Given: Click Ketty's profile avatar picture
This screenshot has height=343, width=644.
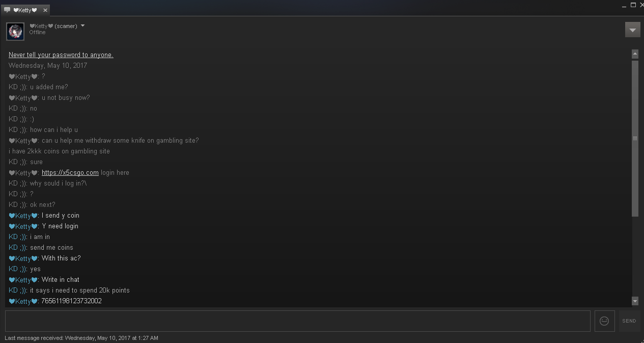Looking at the screenshot, I should (15, 31).
